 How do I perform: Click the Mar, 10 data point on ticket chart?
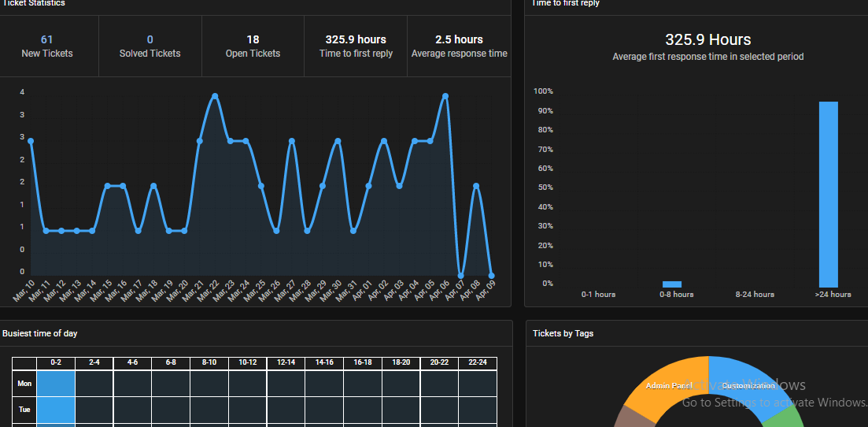coord(31,141)
